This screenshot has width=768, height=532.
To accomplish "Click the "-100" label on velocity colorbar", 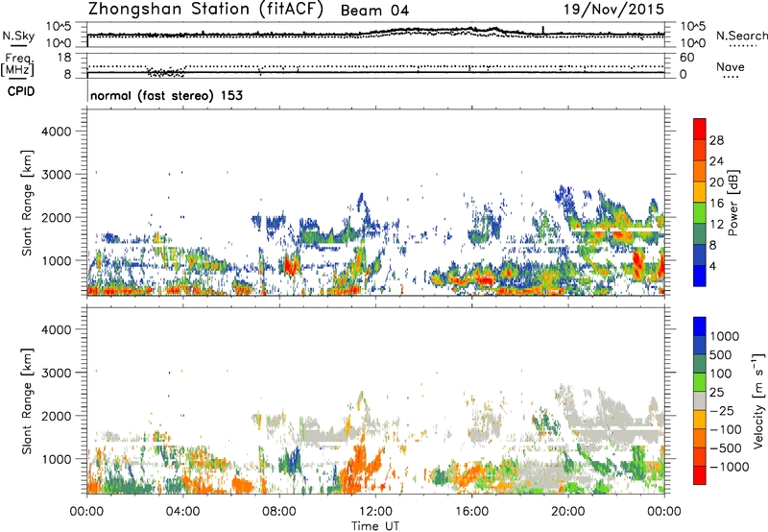I will 726,429.
